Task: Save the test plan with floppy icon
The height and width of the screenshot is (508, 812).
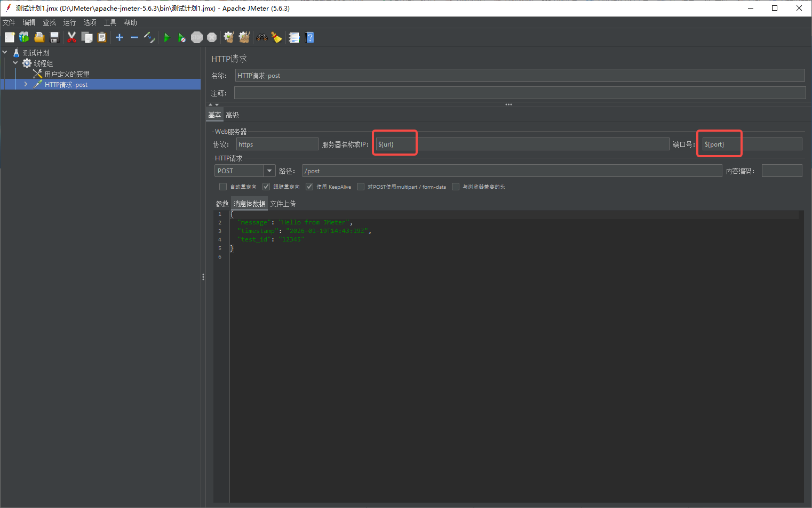Action: coord(54,37)
